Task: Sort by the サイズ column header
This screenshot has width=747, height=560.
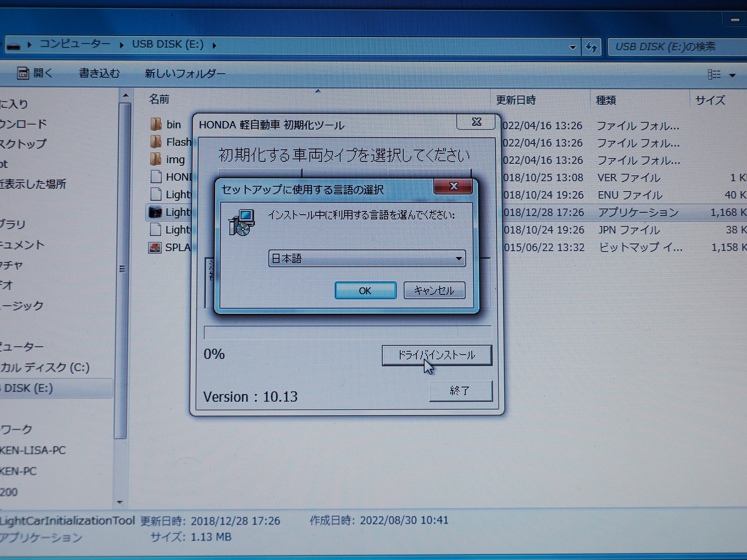Action: click(710, 100)
